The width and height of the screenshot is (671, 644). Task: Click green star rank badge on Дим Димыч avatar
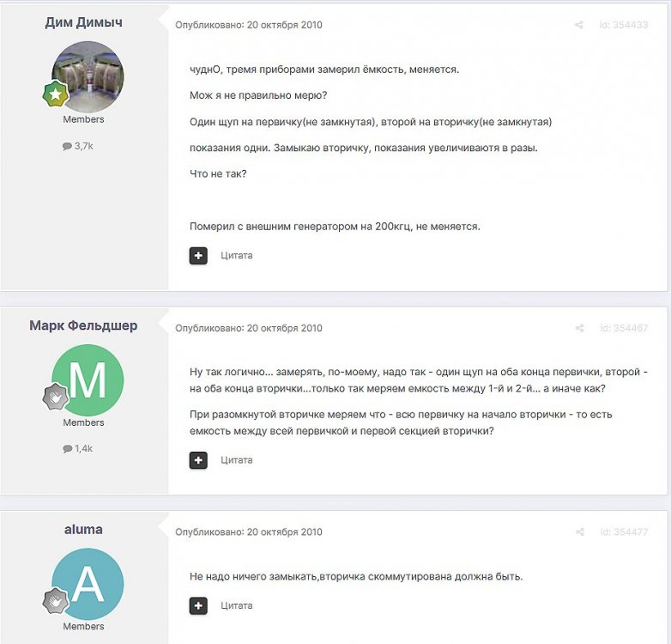pos(55,94)
